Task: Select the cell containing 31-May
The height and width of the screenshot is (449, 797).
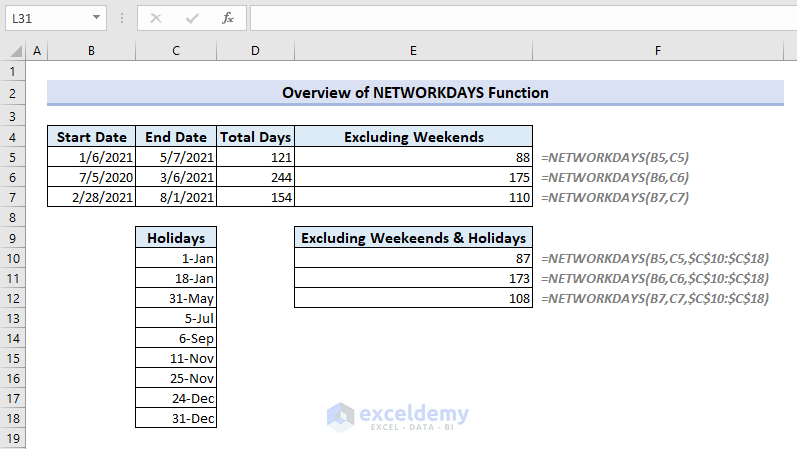Action: 176,298
